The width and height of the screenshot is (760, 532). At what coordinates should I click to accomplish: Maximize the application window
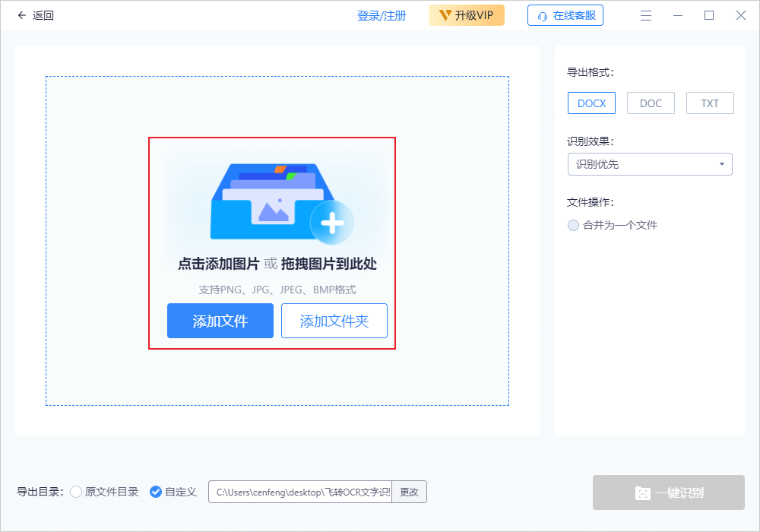click(709, 15)
